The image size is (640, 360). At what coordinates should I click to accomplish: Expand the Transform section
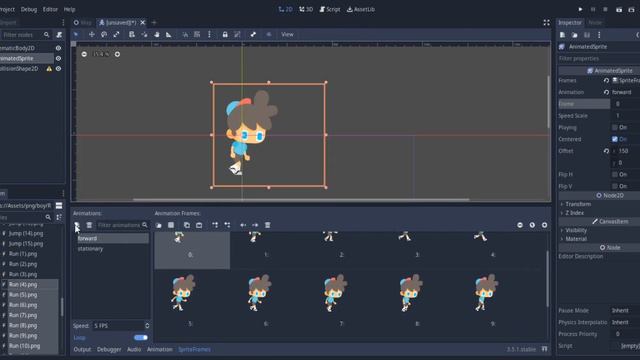click(578, 204)
